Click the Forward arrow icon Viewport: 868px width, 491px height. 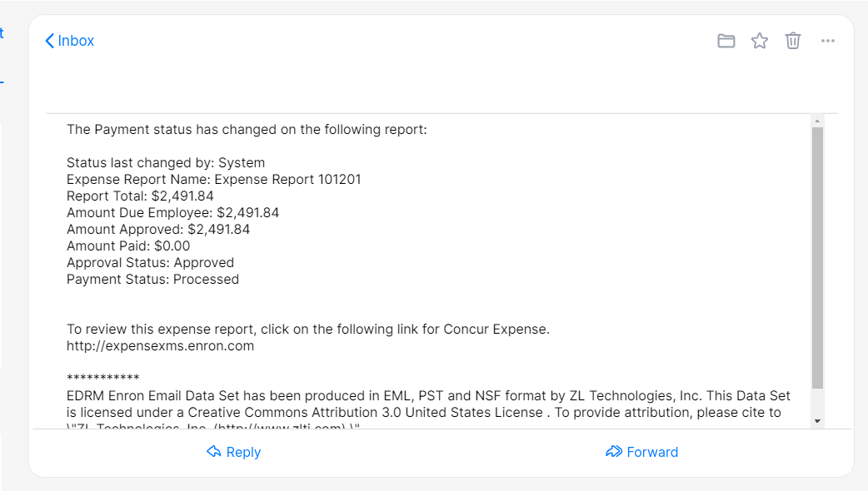tap(614, 452)
